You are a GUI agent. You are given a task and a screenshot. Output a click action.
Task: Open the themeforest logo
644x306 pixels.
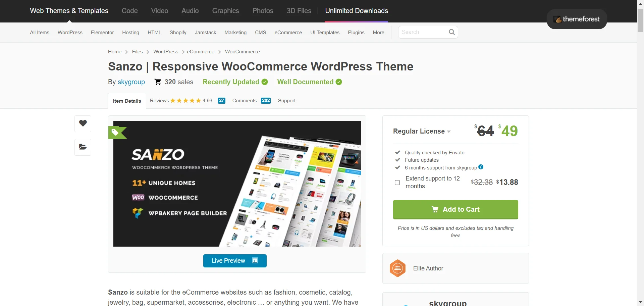(577, 19)
